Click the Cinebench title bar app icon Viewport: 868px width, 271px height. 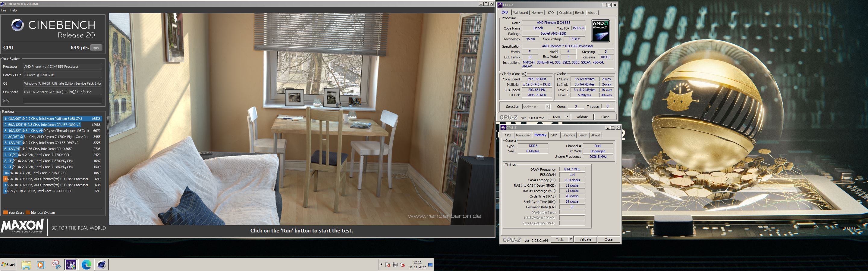coord(2,4)
